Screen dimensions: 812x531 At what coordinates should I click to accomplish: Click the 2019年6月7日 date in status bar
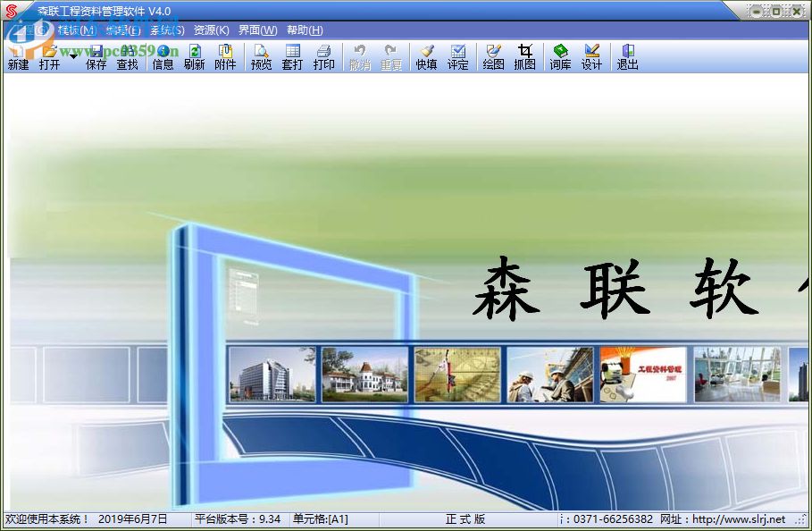point(132,519)
